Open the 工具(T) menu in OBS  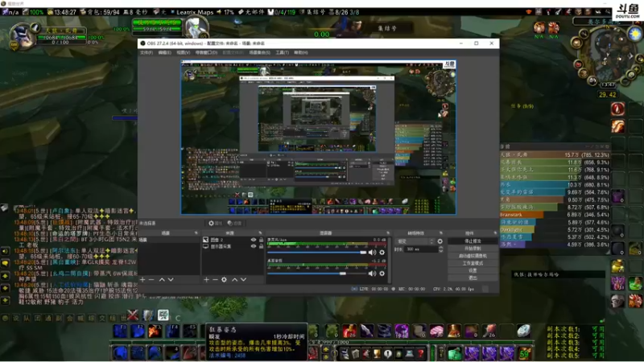tap(283, 52)
